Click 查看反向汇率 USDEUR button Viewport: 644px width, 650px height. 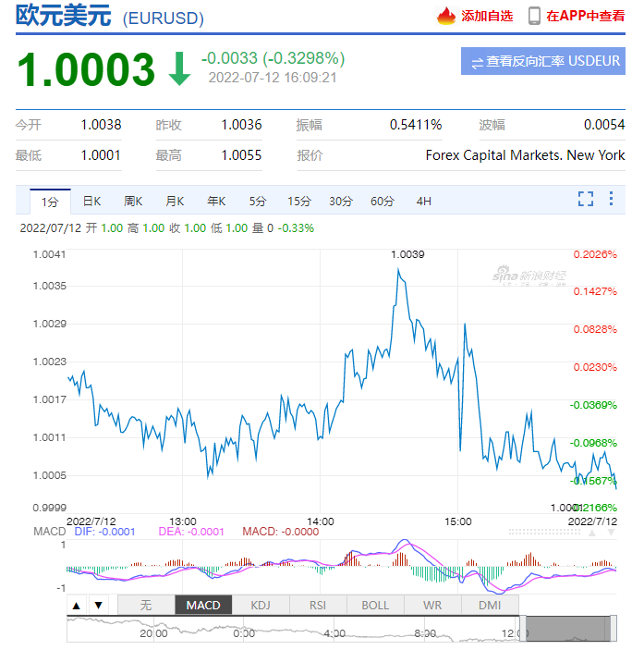coord(542,61)
